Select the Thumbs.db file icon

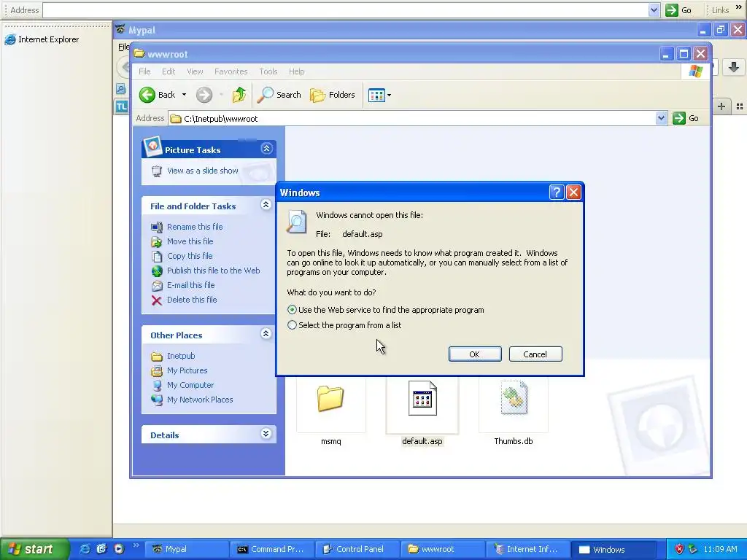[514, 398]
